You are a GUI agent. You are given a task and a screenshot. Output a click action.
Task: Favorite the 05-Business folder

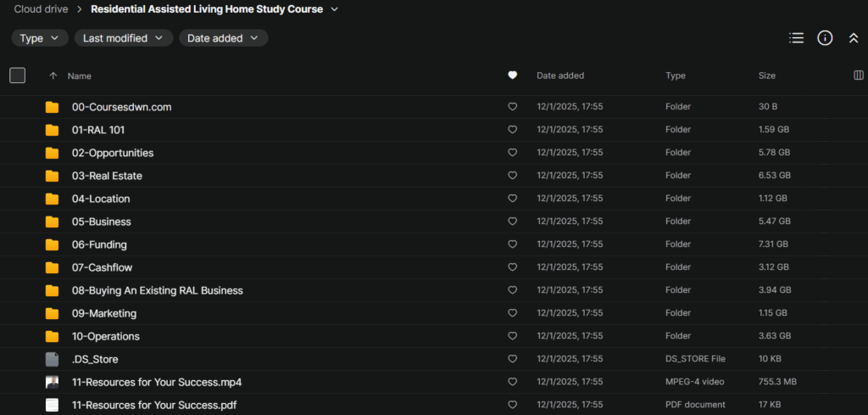tap(512, 222)
